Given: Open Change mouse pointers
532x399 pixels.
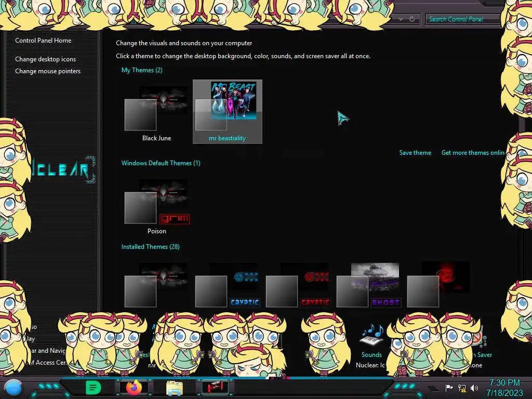Looking at the screenshot, I should click(48, 71).
